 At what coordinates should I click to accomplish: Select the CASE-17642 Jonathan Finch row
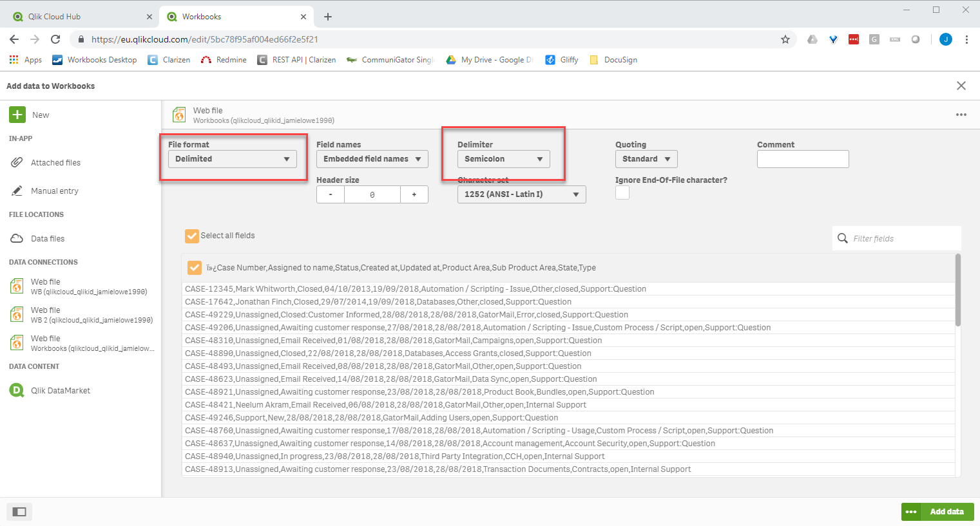568,302
